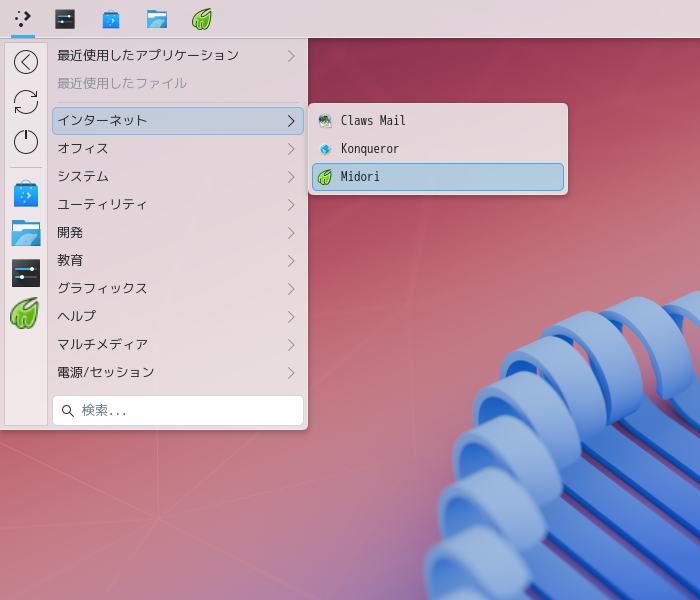The width and height of the screenshot is (700, 600).
Task: Click chevron beside システム
Action: click(291, 177)
